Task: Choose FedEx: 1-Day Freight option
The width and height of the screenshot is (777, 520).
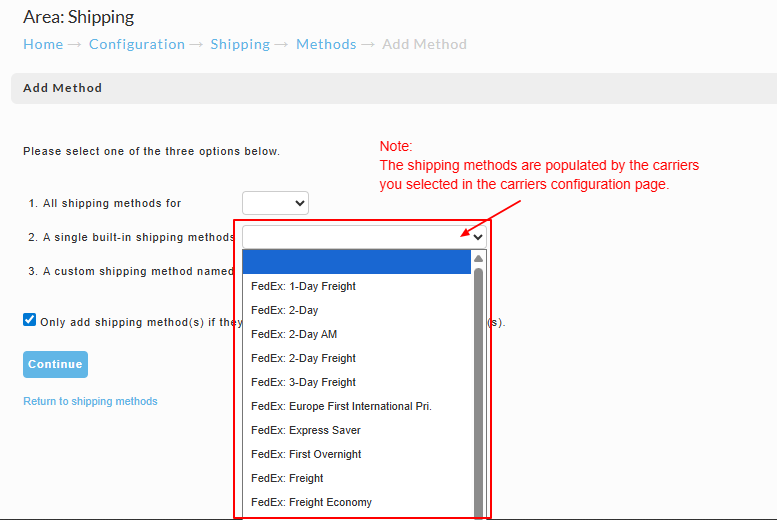Action: [x=356, y=286]
